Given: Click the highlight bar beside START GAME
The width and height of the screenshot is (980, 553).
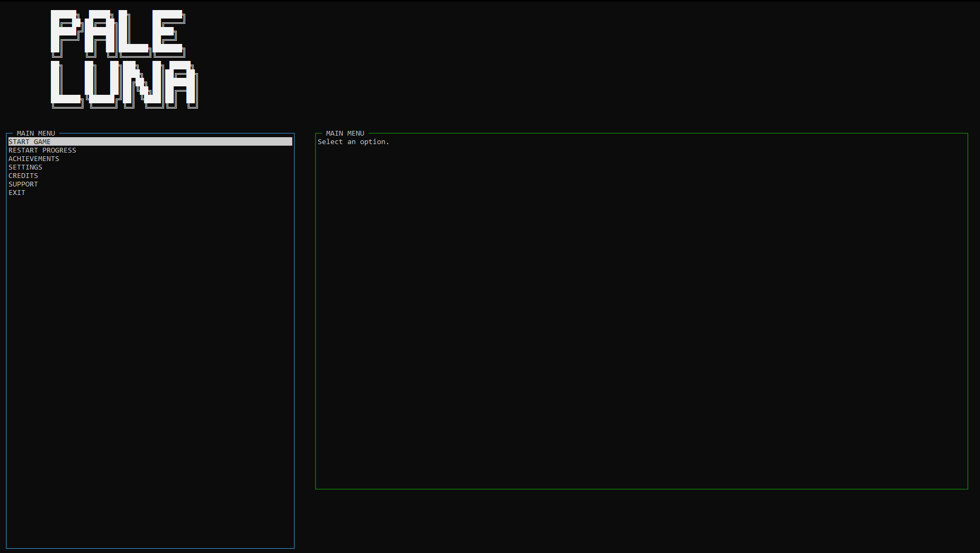Looking at the screenshot, I should pyautogui.click(x=172, y=141).
